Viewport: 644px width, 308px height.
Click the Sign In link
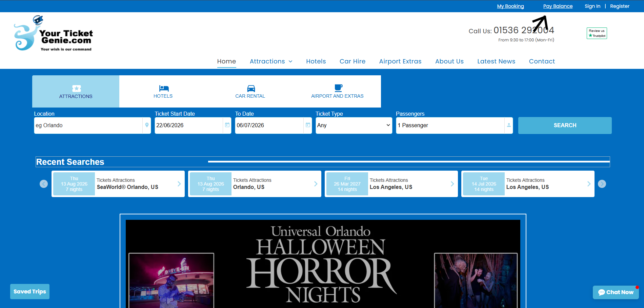tap(592, 6)
